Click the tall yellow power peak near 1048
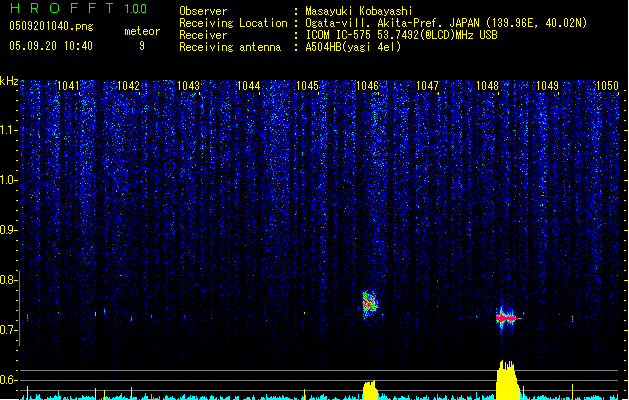Screen dimensions: 629x400 507,380
